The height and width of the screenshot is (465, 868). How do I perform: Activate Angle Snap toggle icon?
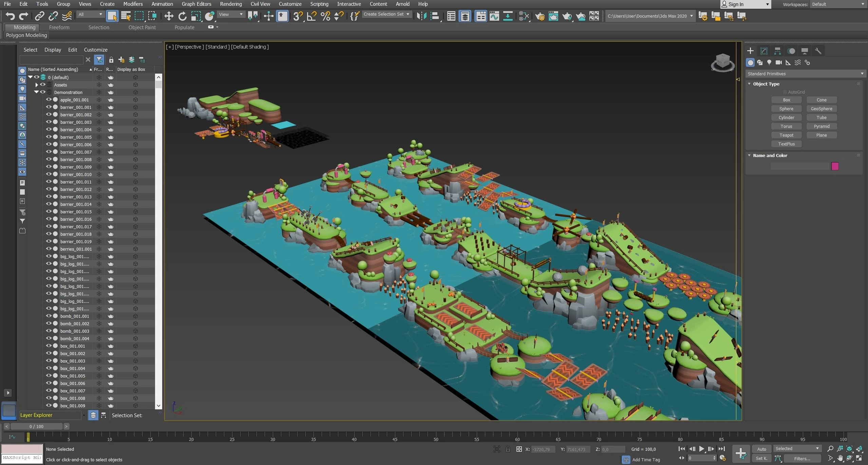pos(312,16)
